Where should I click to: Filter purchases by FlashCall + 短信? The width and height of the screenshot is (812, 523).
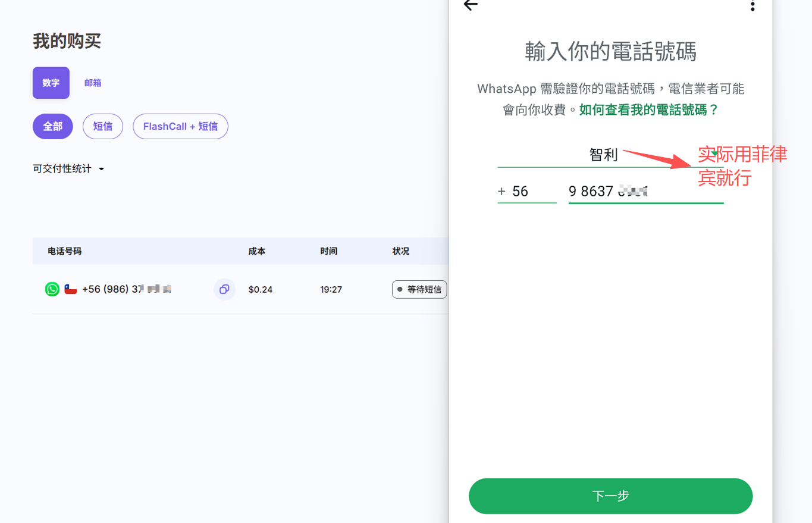180,126
